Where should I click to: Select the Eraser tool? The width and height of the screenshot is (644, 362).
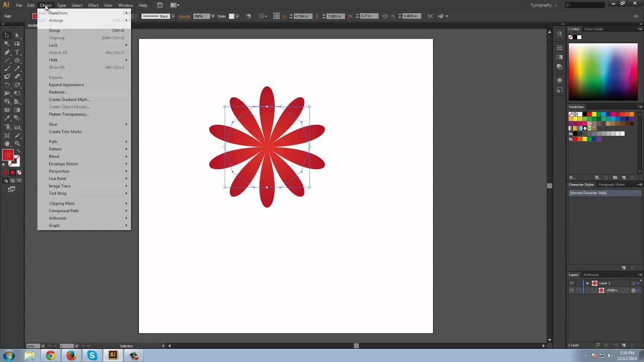pyautogui.click(x=17, y=77)
